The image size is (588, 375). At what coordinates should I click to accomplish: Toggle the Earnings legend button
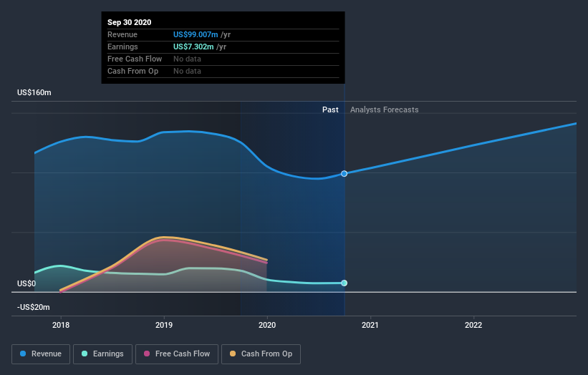coord(102,354)
